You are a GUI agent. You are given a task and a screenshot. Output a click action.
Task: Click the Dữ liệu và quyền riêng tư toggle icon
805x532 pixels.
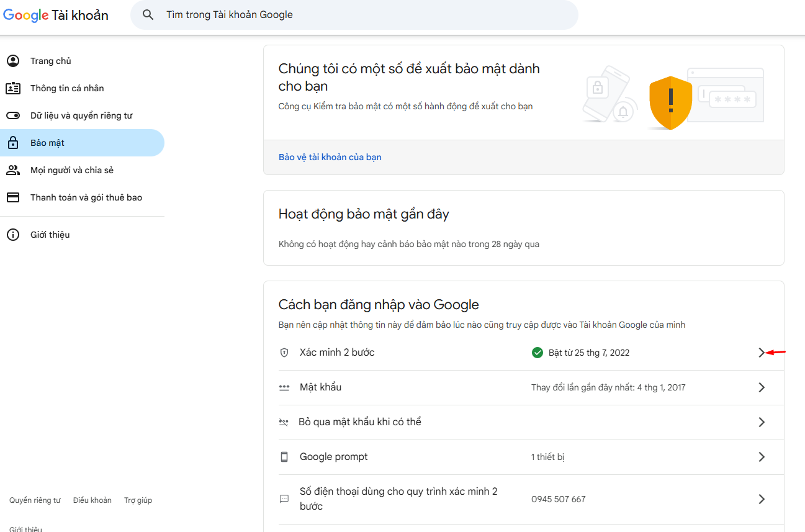12,115
